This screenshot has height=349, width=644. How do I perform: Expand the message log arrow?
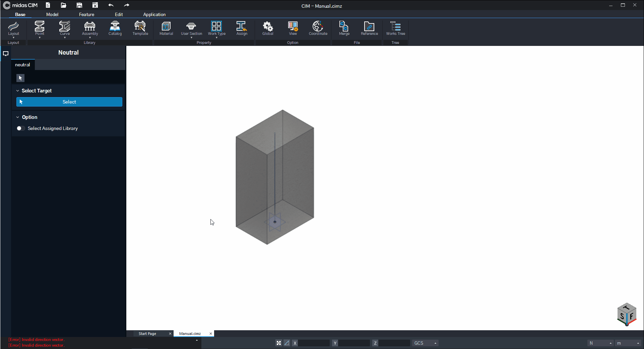coord(197,340)
